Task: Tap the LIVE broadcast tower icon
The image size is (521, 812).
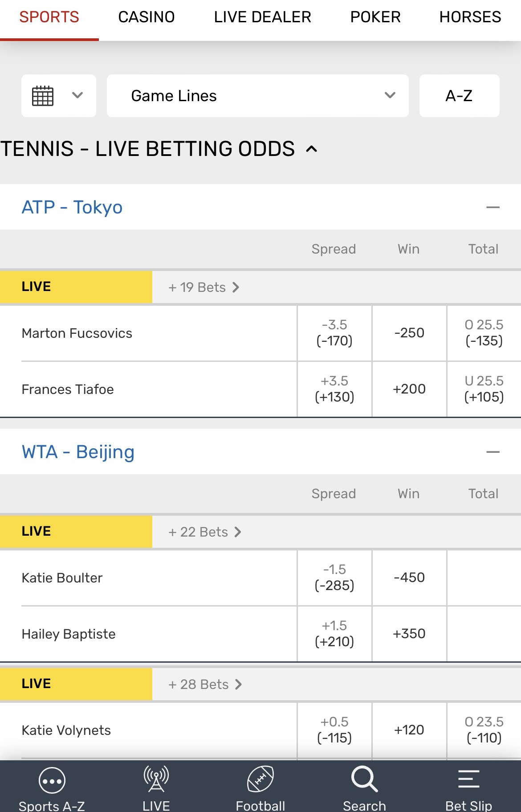Action: (156, 779)
